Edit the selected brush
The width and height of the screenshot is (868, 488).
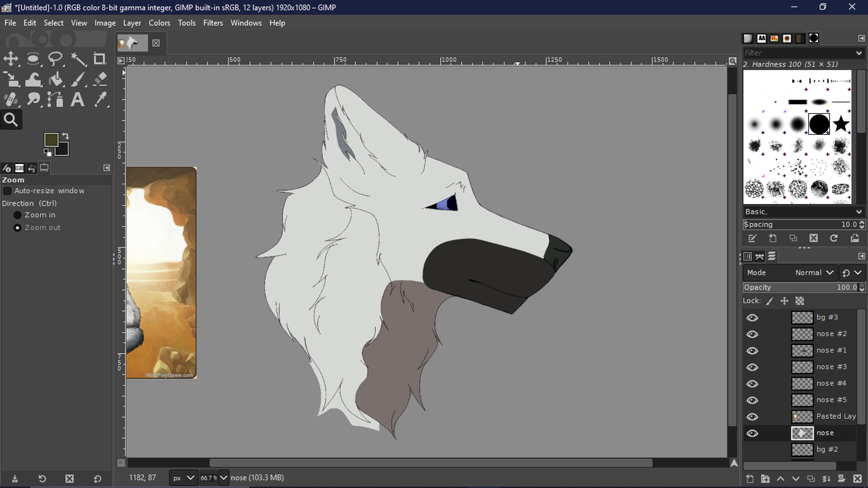tap(752, 239)
